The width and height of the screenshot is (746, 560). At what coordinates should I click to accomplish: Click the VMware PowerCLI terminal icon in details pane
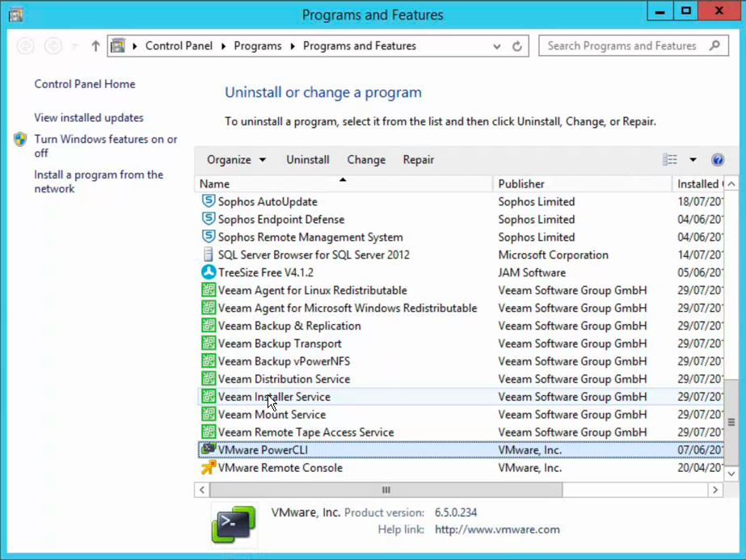[x=233, y=524]
